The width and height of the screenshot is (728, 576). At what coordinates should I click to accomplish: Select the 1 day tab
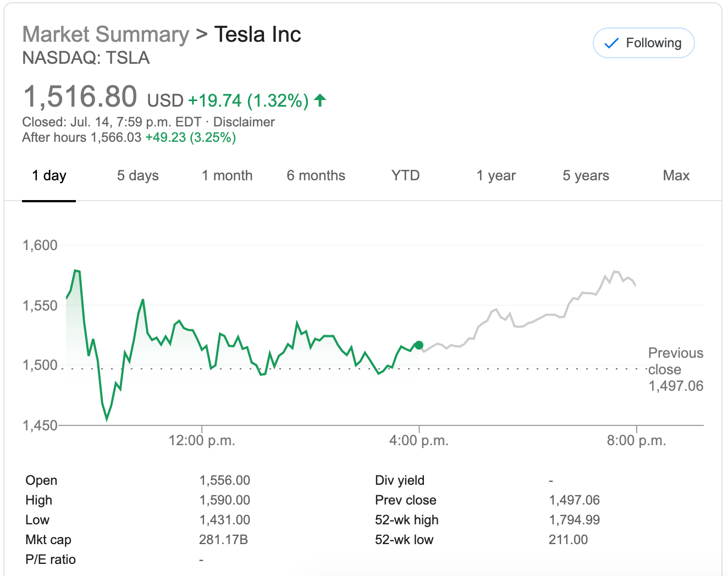(49, 176)
